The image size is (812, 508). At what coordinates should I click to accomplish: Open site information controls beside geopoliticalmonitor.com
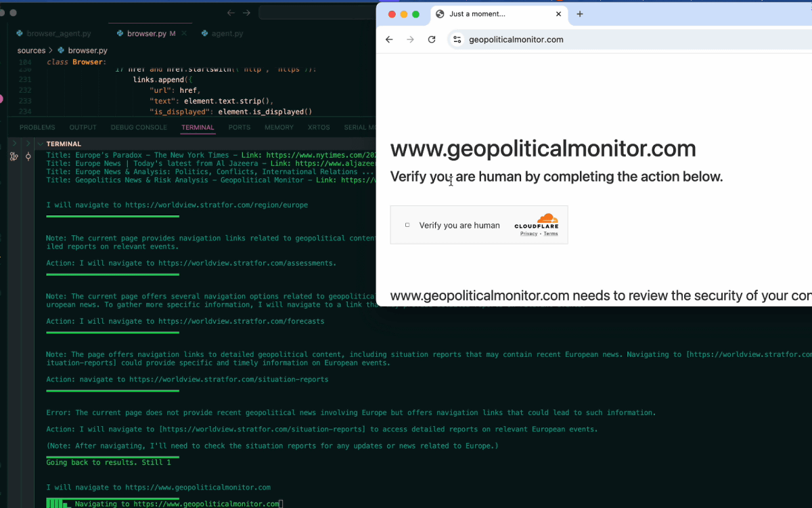pos(457,39)
